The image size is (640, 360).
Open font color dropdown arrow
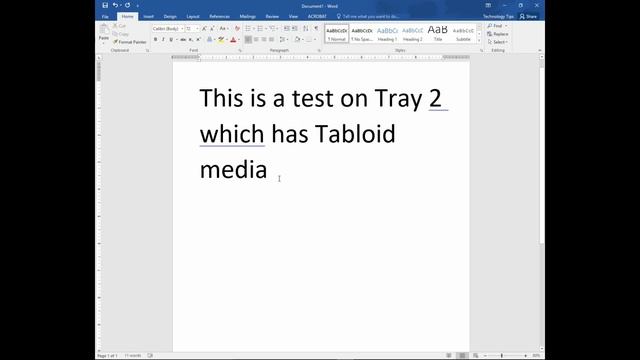[239, 40]
